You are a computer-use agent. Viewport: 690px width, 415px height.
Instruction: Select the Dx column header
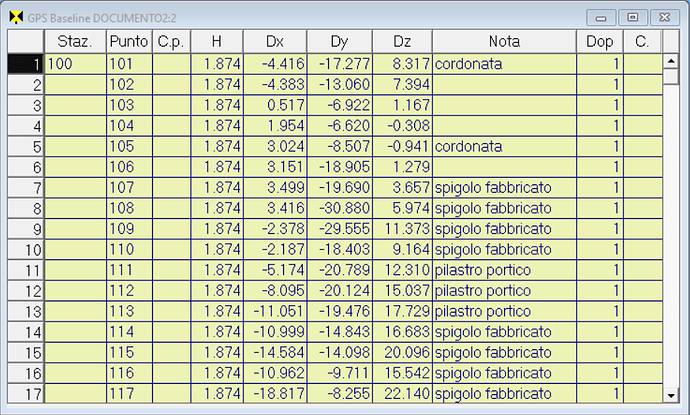click(x=275, y=41)
